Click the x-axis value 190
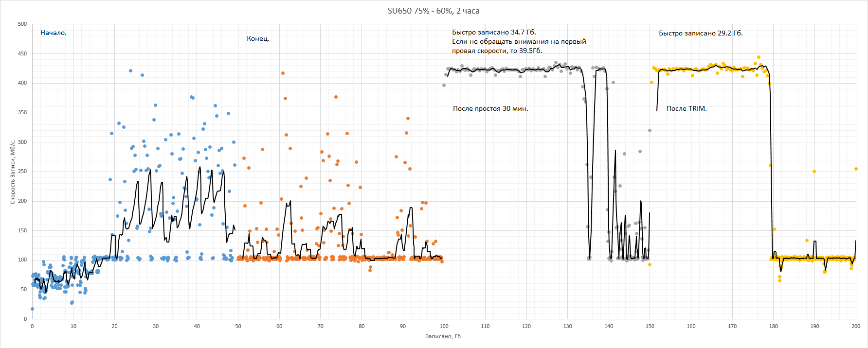This screenshot has height=348, width=868. point(815,326)
